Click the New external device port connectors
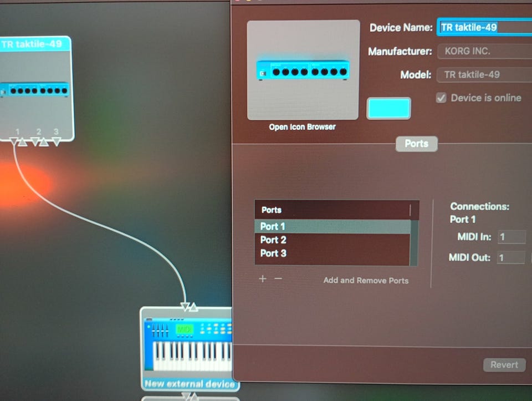 (x=190, y=307)
